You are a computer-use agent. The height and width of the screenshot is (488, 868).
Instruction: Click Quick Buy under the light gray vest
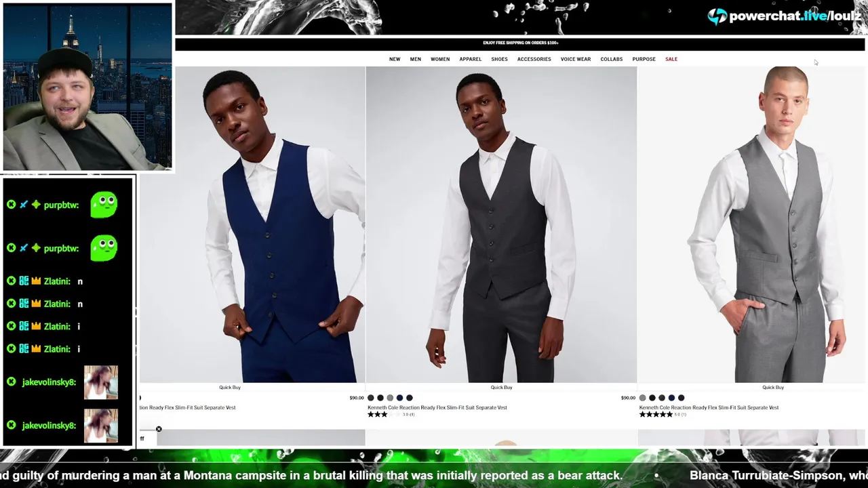coord(773,387)
